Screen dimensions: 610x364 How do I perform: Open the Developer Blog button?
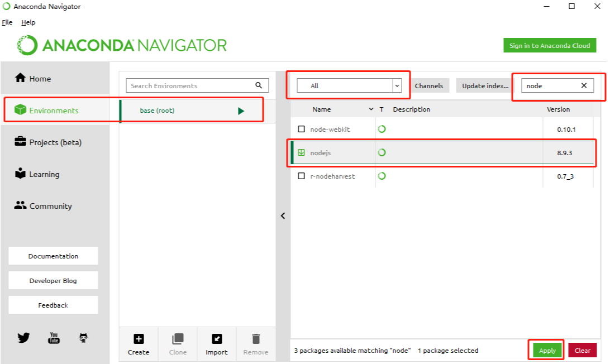coord(53,280)
